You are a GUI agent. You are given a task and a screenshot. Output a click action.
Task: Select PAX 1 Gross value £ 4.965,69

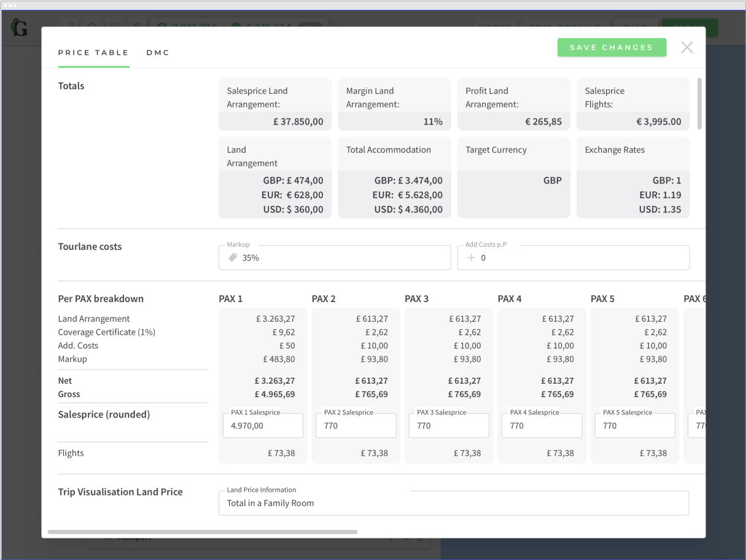(x=275, y=394)
